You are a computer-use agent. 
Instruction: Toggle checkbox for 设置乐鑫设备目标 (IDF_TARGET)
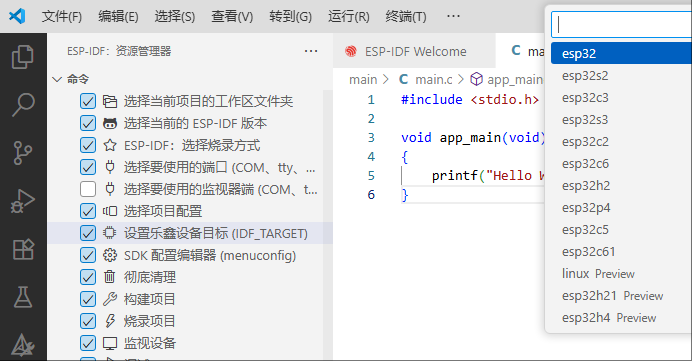click(88, 233)
